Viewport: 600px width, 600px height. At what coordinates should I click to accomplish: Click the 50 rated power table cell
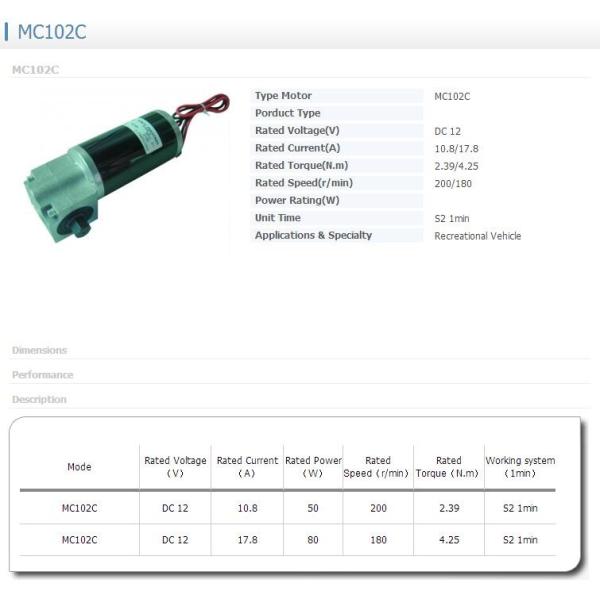pos(313,508)
